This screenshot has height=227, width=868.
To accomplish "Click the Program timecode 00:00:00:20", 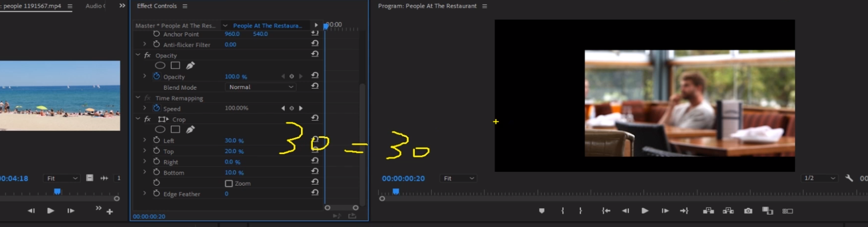I will [403, 178].
